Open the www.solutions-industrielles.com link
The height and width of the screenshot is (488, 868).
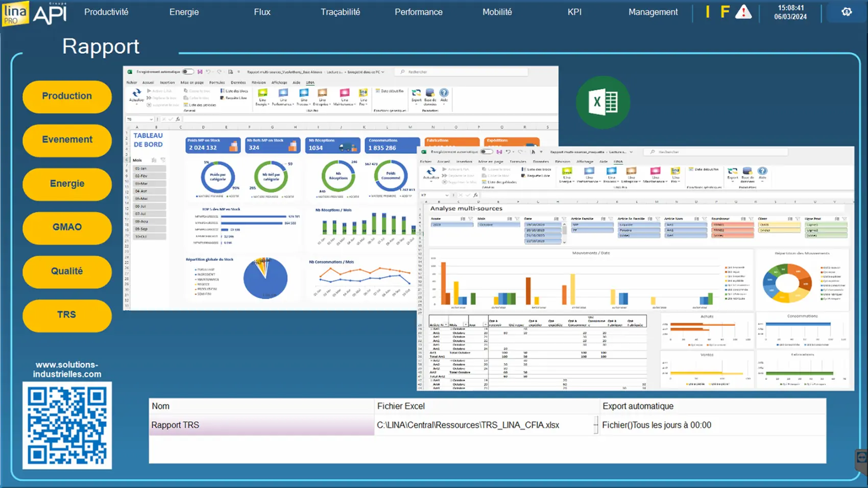[67, 369]
